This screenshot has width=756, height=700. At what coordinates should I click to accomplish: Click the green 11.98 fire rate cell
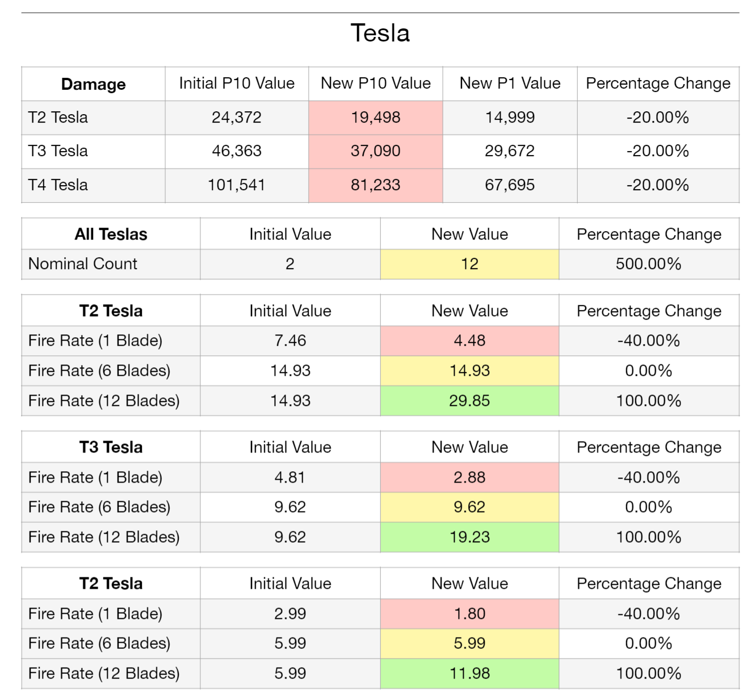coord(469,673)
